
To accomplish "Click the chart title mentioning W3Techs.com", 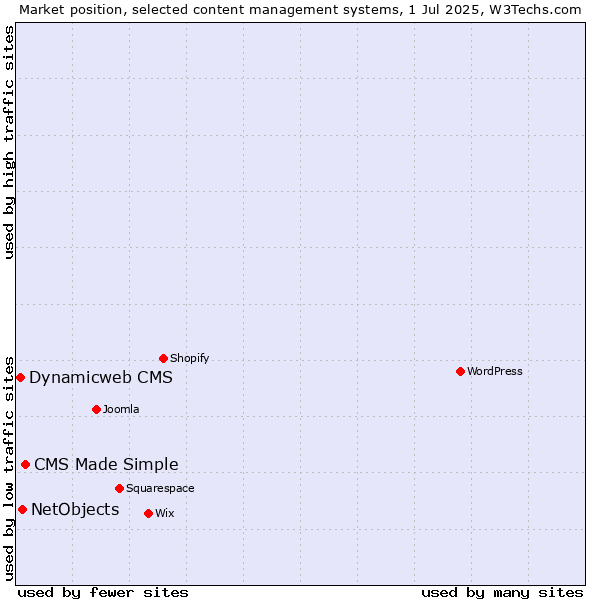I will click(x=300, y=10).
